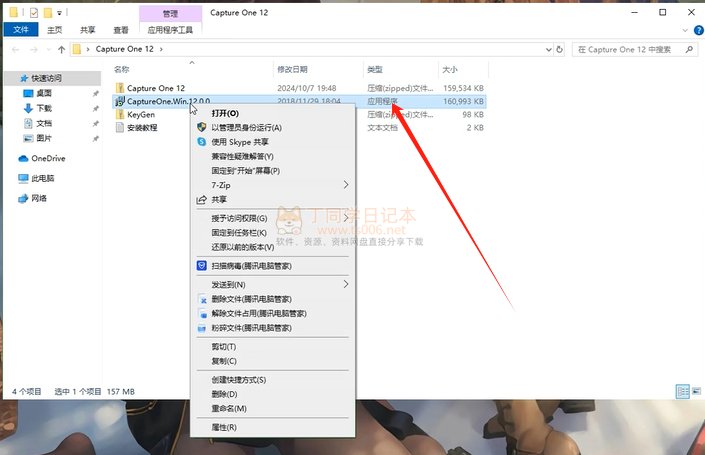Open the Quick Access Toolbar customize dropdown
This screenshot has width=705, height=455.
59,13
